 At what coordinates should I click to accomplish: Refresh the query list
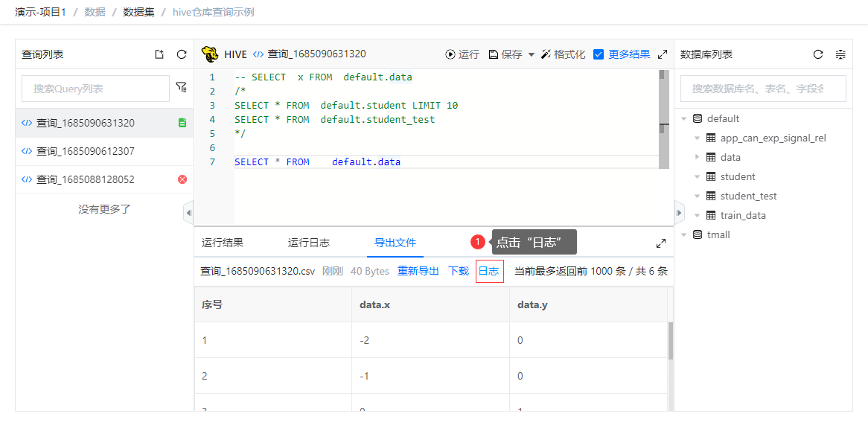[x=181, y=54]
